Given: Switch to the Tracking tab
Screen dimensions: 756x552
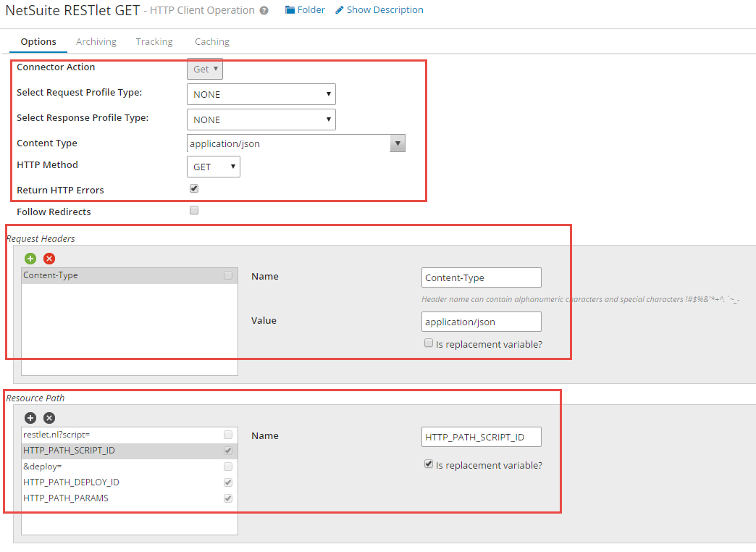Looking at the screenshot, I should coord(154,41).
